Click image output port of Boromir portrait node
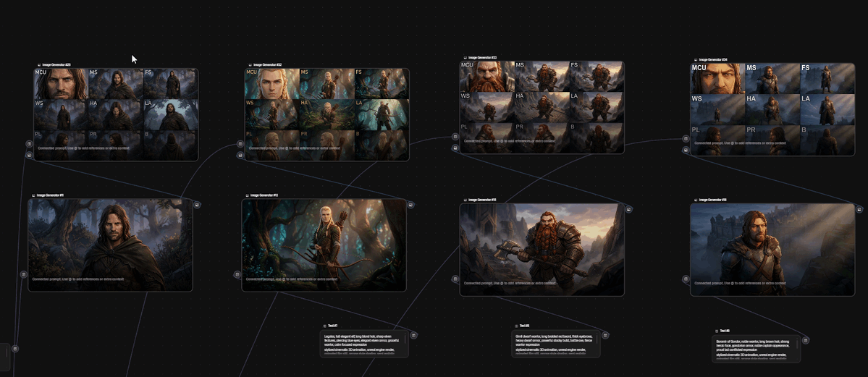 click(x=859, y=209)
